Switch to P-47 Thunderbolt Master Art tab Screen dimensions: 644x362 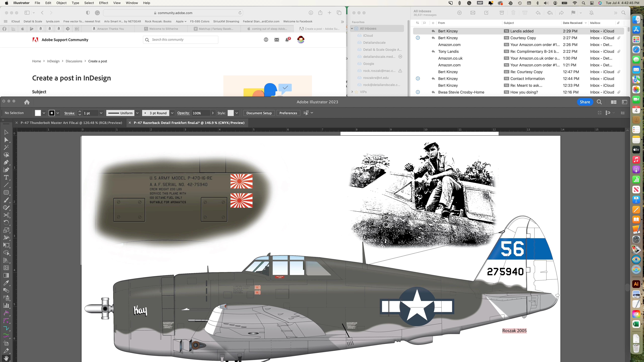click(71, 123)
